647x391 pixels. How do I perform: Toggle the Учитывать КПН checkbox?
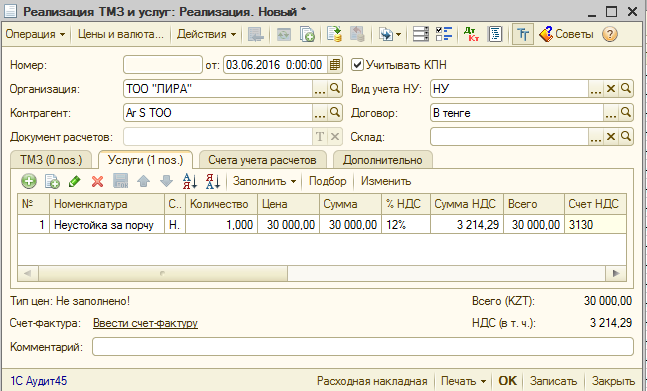coord(357,65)
